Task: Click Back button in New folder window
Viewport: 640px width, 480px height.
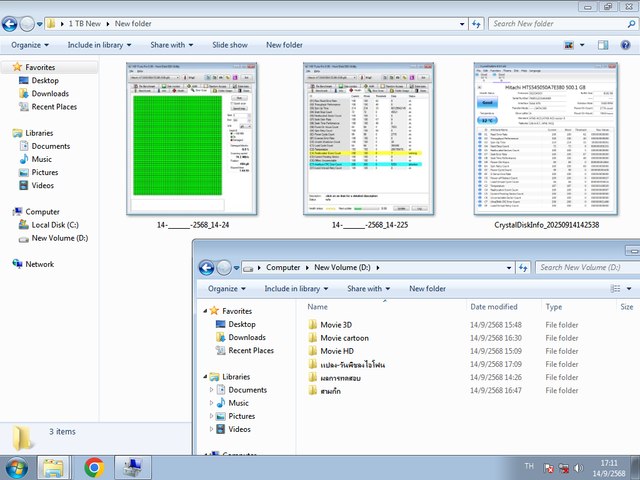Action: coord(9,24)
